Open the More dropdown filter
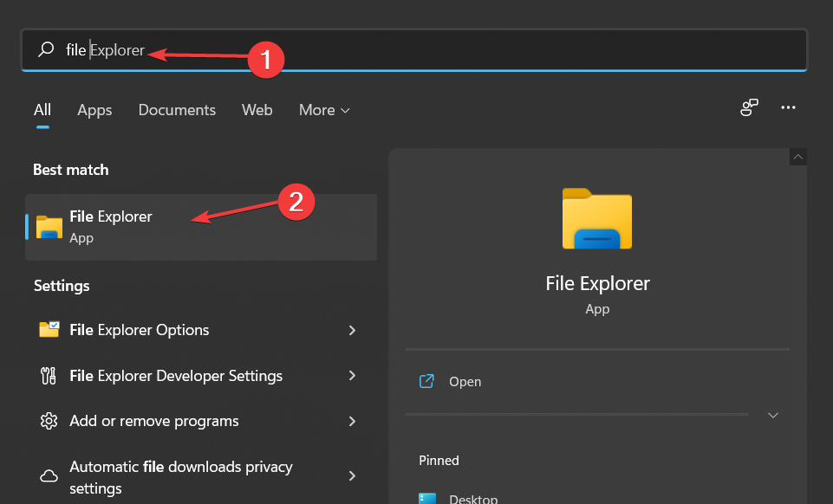833x504 pixels. [324, 110]
